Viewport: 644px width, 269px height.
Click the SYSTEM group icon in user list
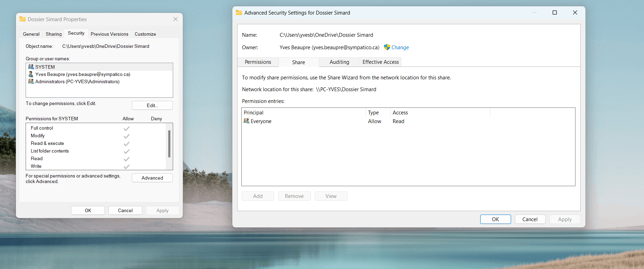point(31,67)
